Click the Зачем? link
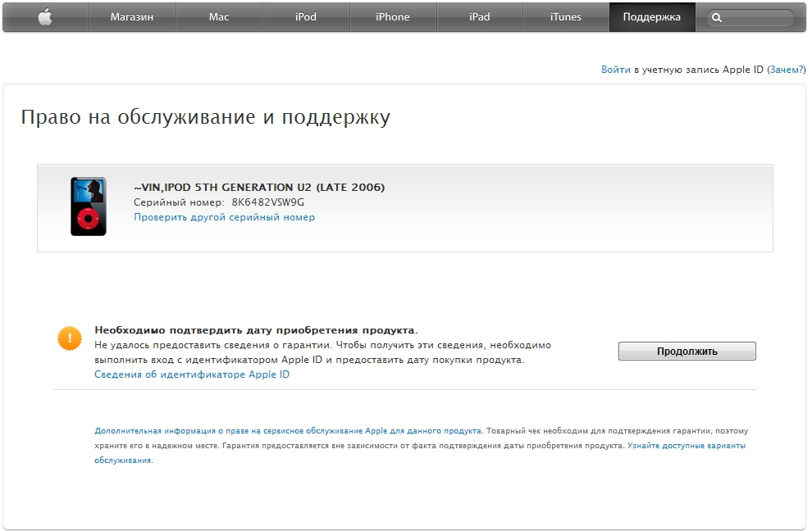 pyautogui.click(x=786, y=70)
